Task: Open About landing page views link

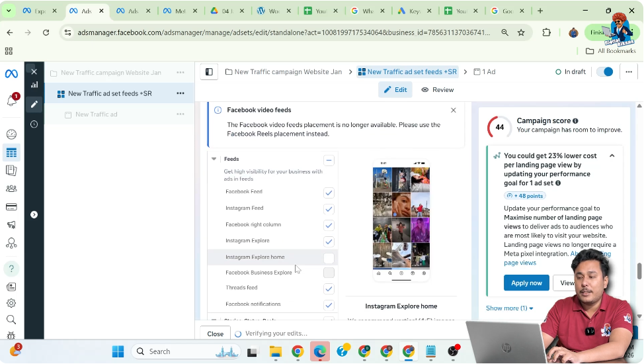Action: point(558,258)
